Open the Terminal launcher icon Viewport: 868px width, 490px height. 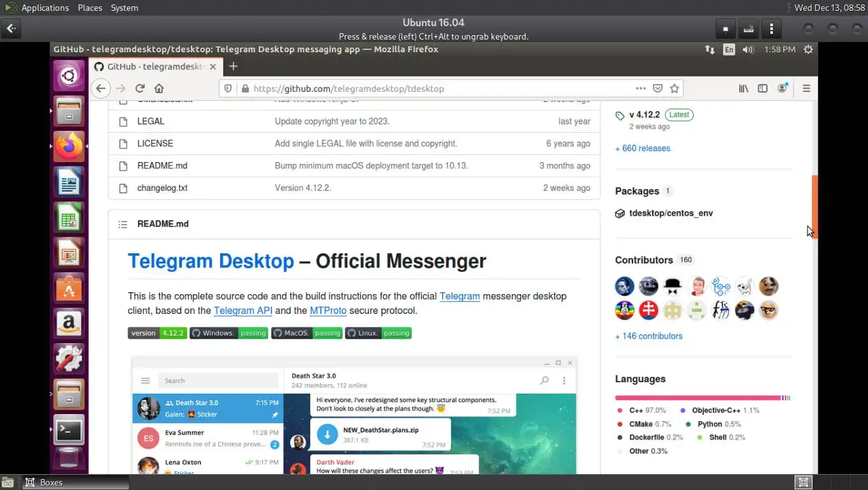pyautogui.click(x=69, y=431)
